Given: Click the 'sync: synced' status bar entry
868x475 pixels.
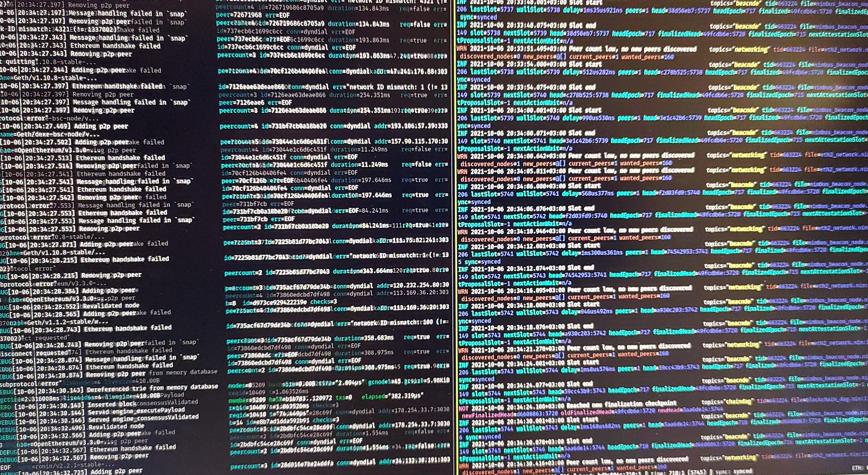Looking at the screenshot, I should click(x=733, y=471).
